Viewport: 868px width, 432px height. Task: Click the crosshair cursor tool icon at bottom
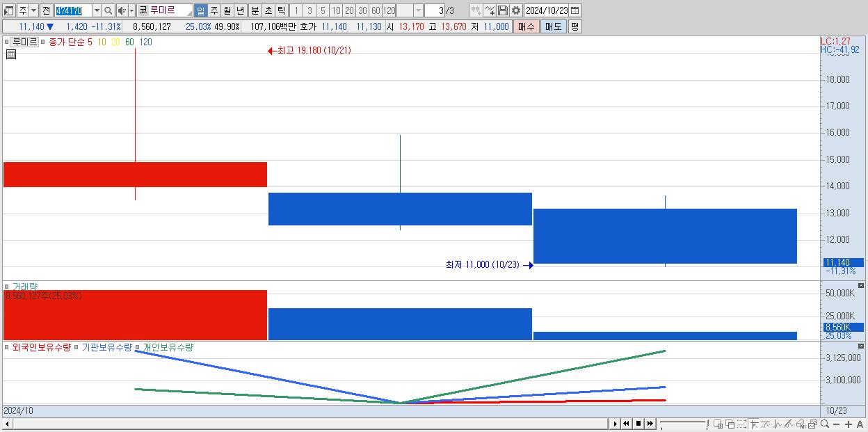tap(753, 424)
